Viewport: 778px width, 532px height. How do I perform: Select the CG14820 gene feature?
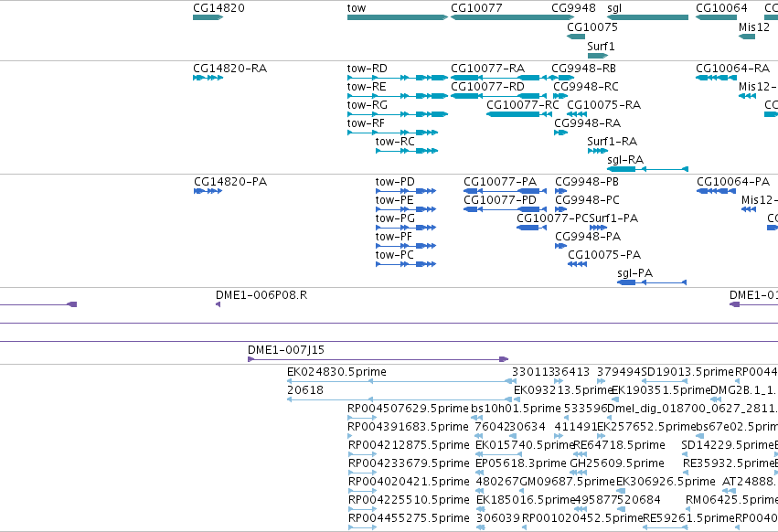208,17
